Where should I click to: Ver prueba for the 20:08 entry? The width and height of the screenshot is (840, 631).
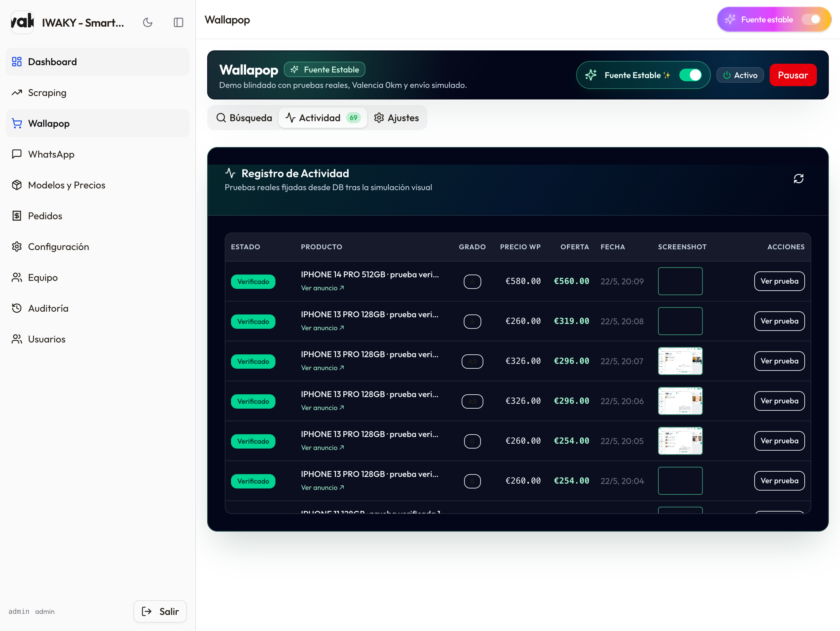click(779, 321)
